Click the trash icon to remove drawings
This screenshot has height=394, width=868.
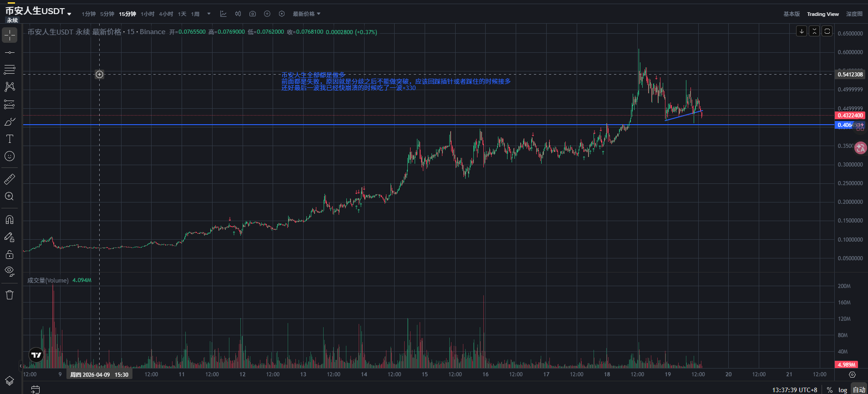coord(9,295)
